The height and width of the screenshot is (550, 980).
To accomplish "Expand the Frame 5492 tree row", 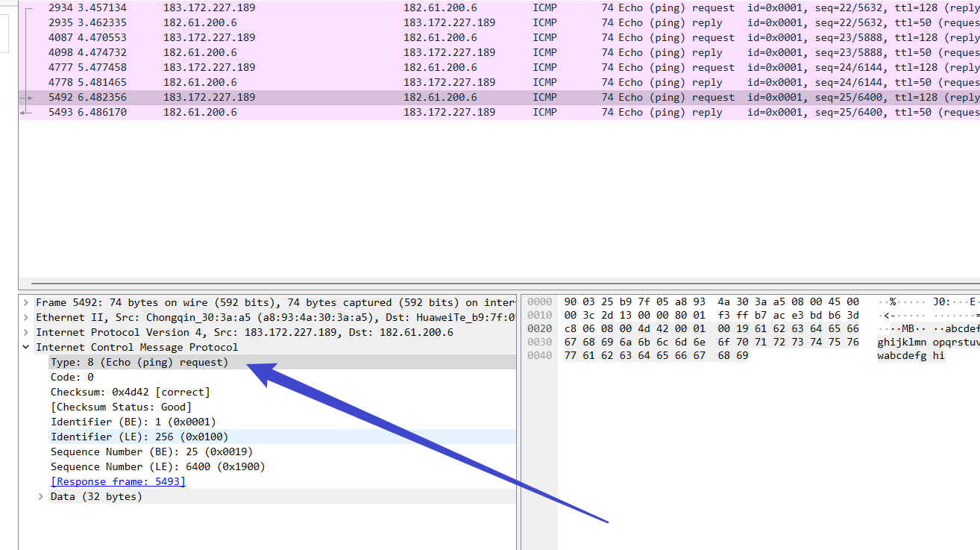I will click(x=26, y=302).
